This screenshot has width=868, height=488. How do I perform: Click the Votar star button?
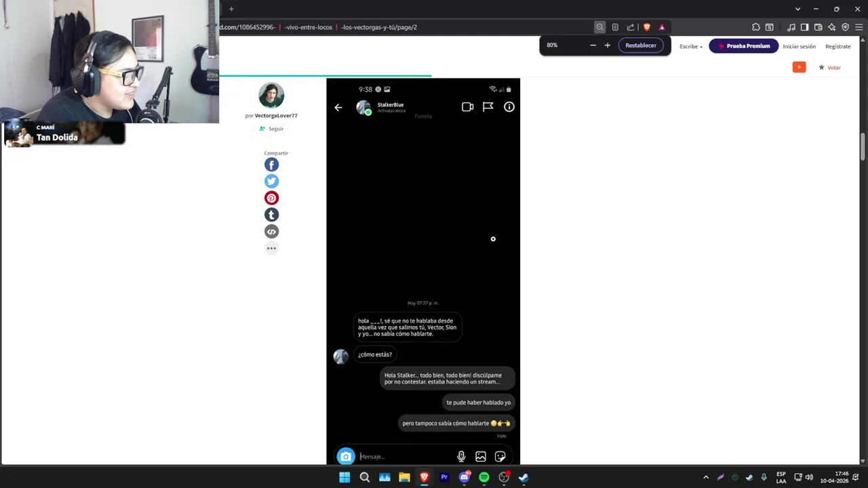[x=830, y=67]
